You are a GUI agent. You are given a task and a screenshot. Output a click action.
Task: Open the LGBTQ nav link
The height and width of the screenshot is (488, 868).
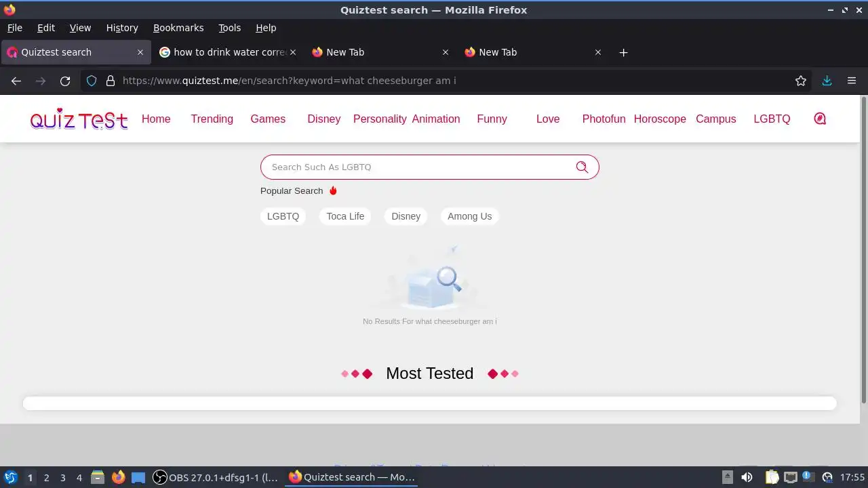[x=772, y=119]
